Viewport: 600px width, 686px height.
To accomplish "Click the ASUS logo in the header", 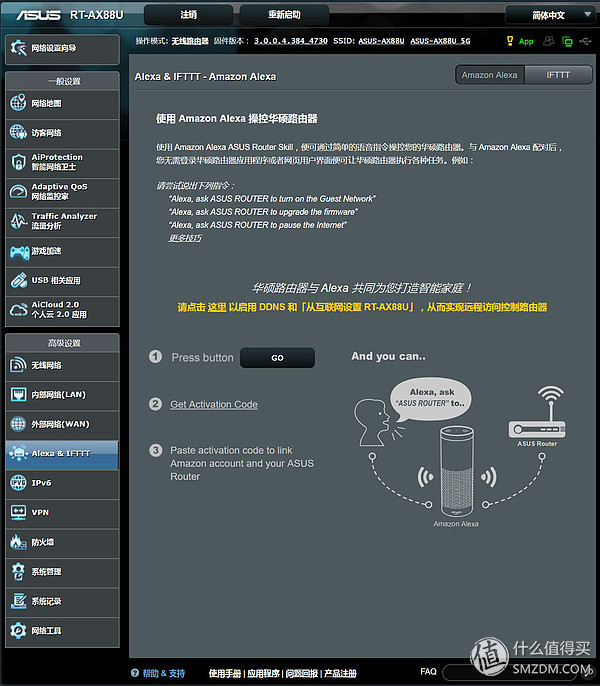I will coord(39,15).
